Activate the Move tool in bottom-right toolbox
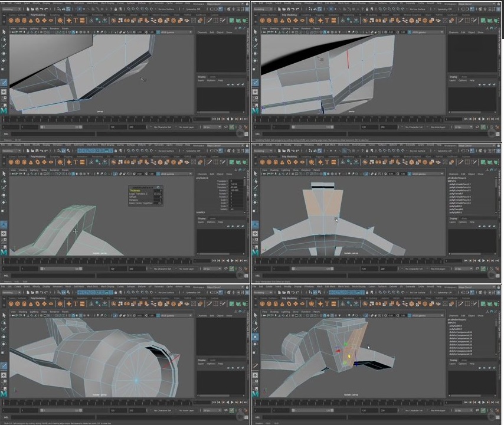The height and width of the screenshot is (425, 504). coord(255,336)
